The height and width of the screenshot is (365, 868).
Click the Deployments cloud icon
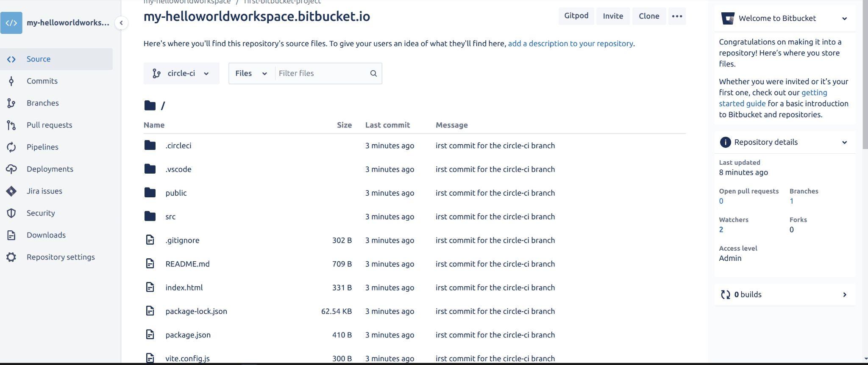11,169
